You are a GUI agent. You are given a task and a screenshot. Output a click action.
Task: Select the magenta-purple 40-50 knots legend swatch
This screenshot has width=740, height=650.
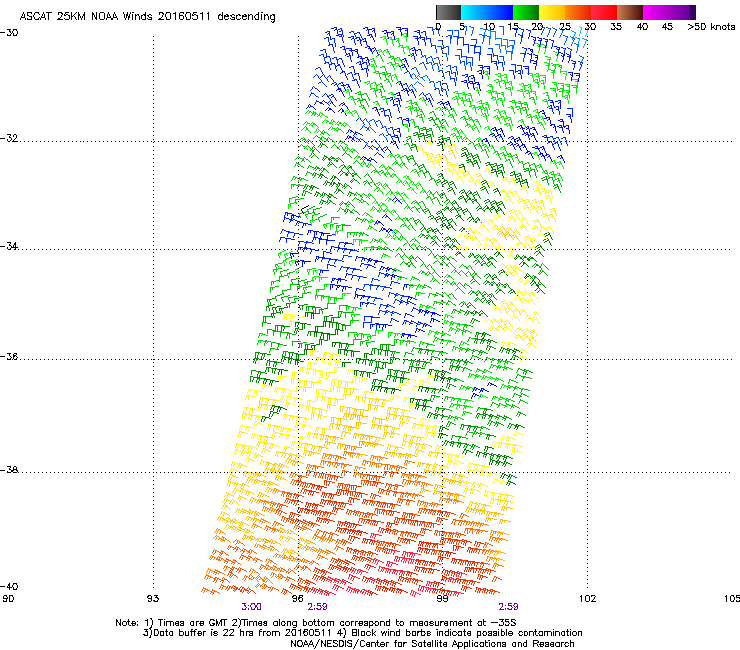[x=669, y=12]
